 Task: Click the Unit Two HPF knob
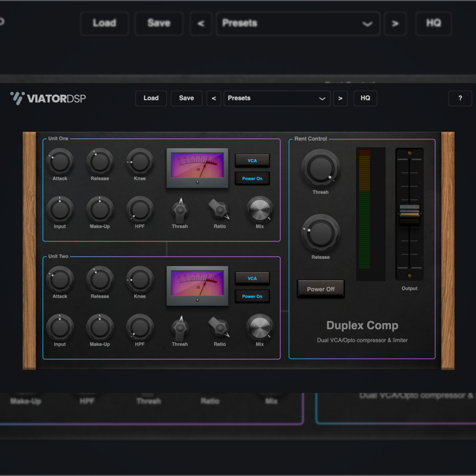[x=140, y=328]
